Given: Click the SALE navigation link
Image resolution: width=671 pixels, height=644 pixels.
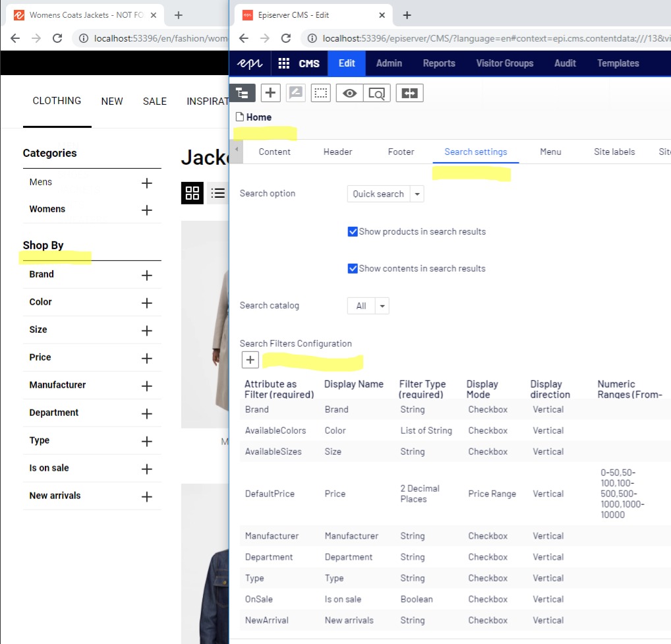Looking at the screenshot, I should (x=154, y=101).
